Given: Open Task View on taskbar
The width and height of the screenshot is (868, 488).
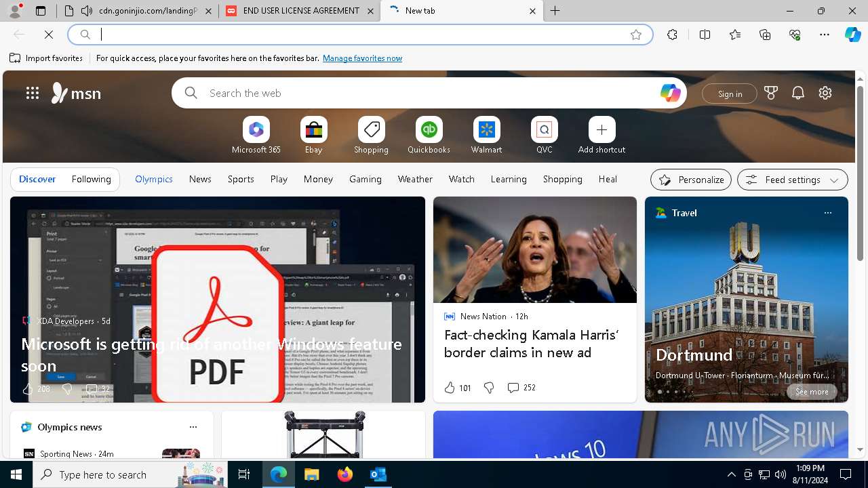Looking at the screenshot, I should tap(244, 474).
